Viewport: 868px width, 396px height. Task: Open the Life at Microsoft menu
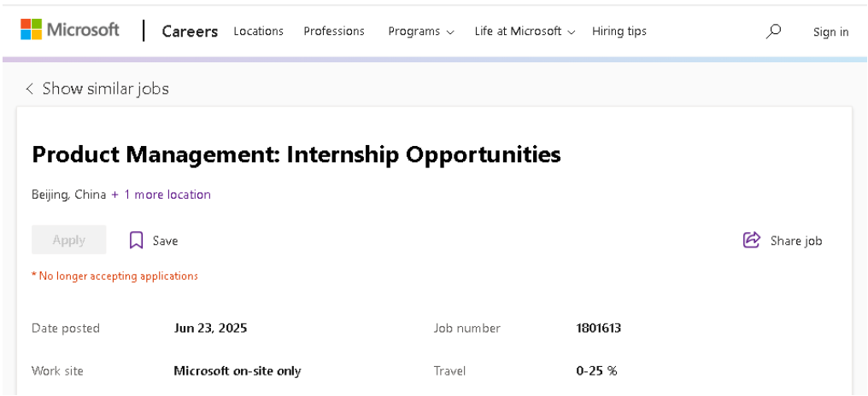point(518,32)
